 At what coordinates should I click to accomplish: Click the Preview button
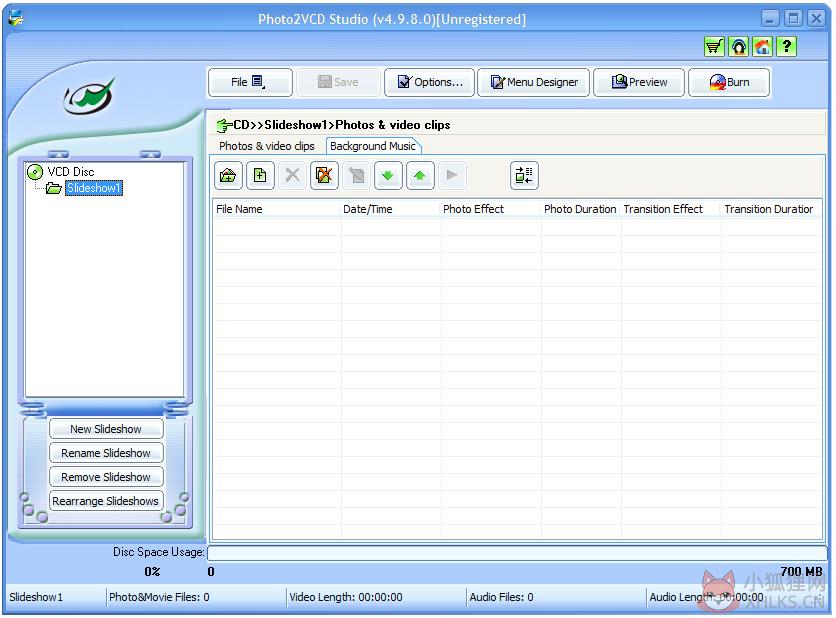click(639, 82)
